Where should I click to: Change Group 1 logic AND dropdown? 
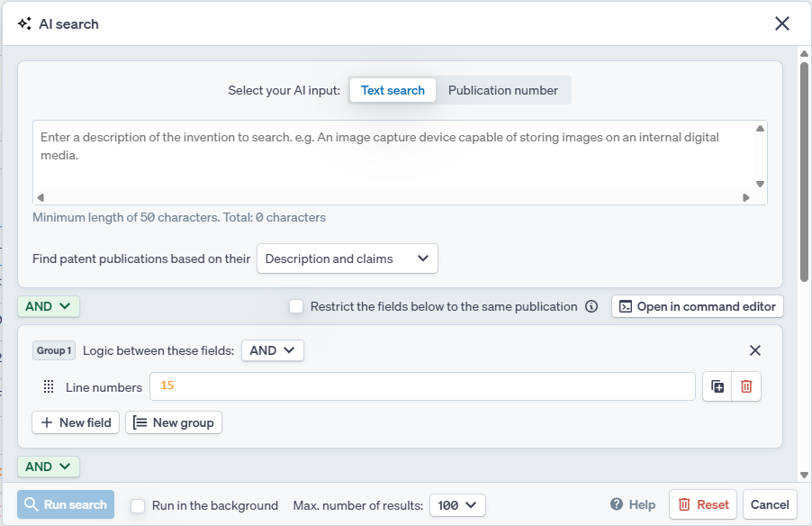pyautogui.click(x=272, y=350)
